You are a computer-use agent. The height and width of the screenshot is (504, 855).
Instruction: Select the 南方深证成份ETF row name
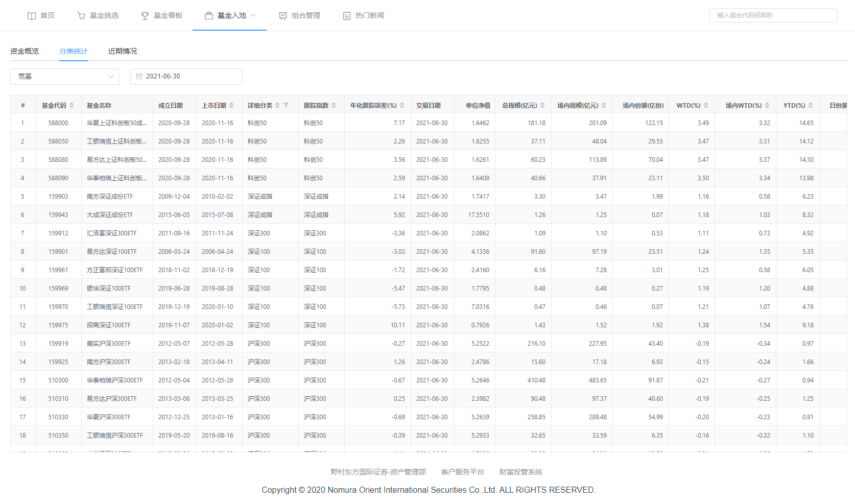point(110,197)
